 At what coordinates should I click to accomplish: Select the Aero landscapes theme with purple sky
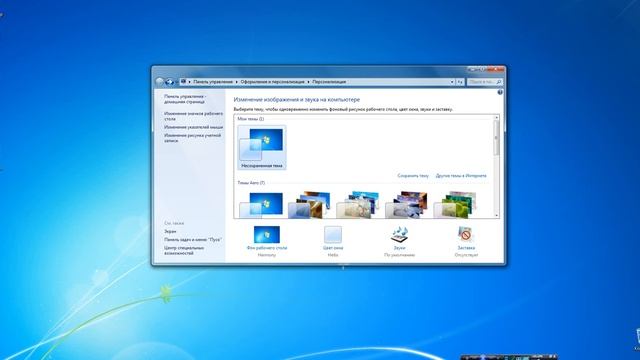click(407, 204)
